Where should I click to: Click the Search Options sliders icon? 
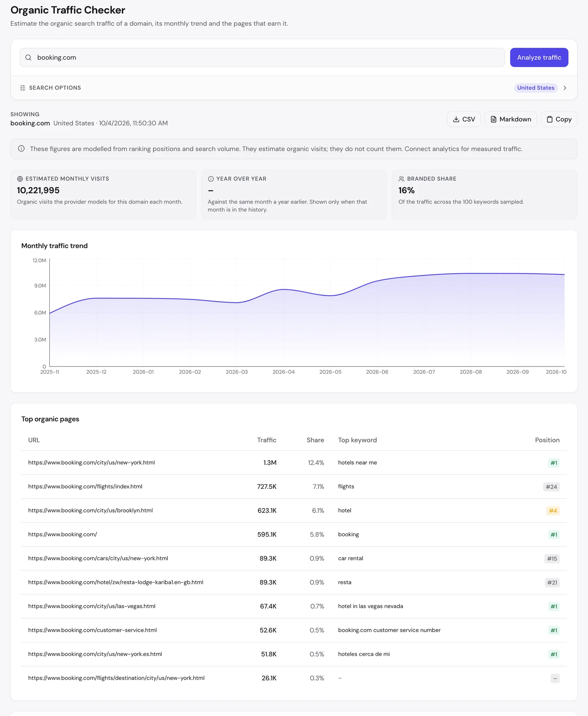(x=22, y=88)
